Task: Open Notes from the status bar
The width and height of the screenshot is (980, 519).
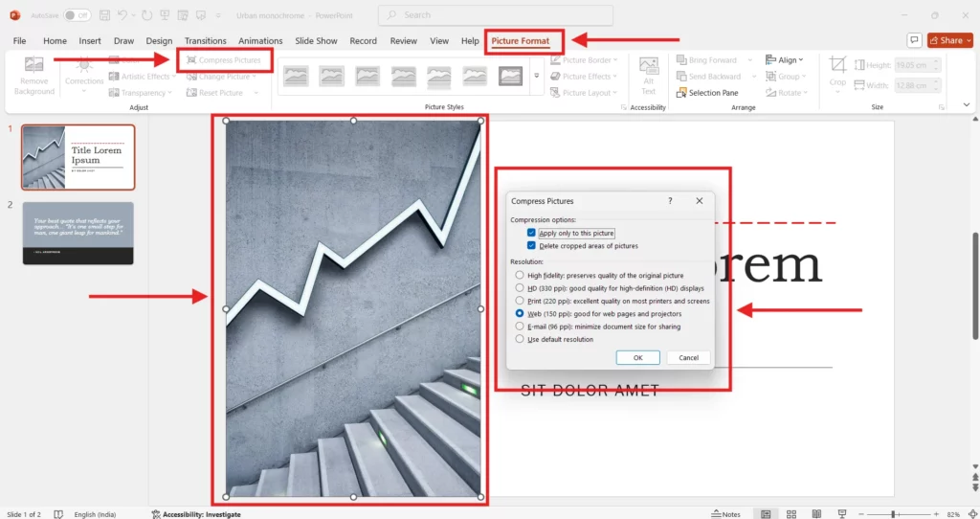Action: click(726, 514)
